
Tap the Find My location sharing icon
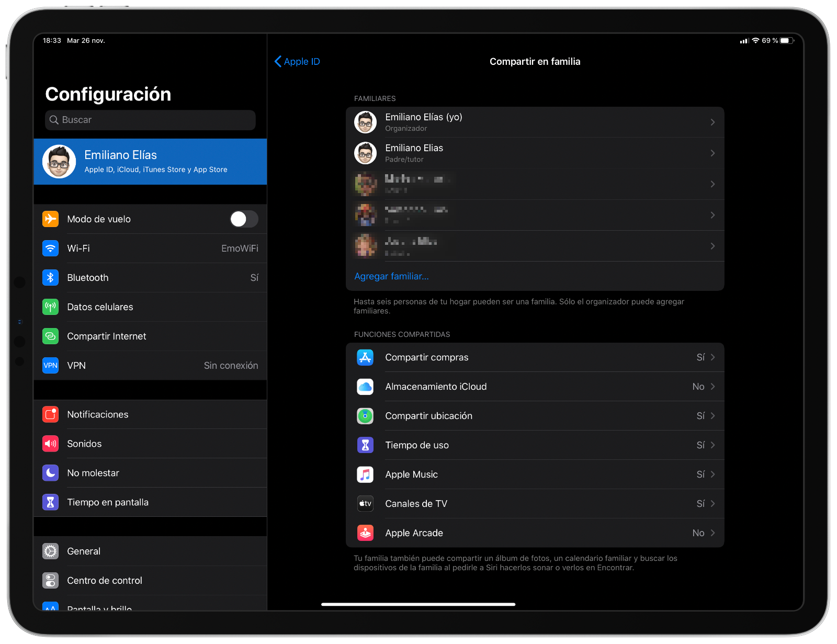[x=365, y=416]
